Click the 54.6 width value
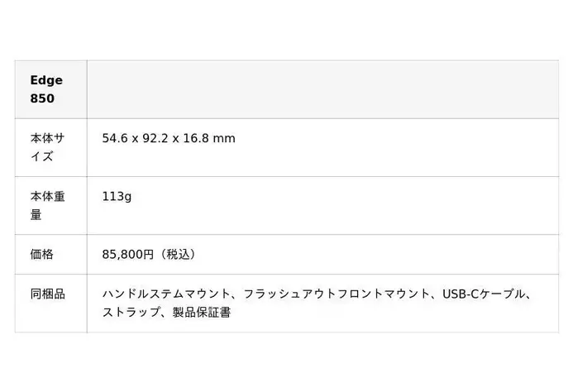 115,138
